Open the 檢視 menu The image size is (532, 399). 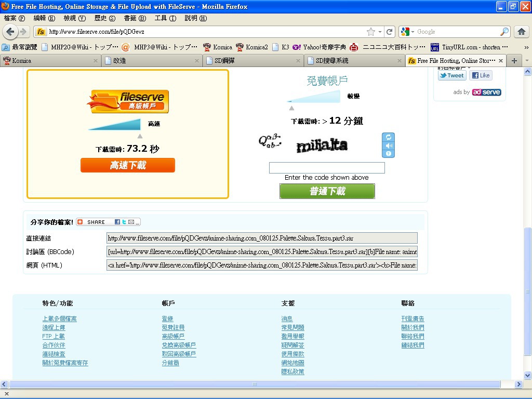(75, 18)
